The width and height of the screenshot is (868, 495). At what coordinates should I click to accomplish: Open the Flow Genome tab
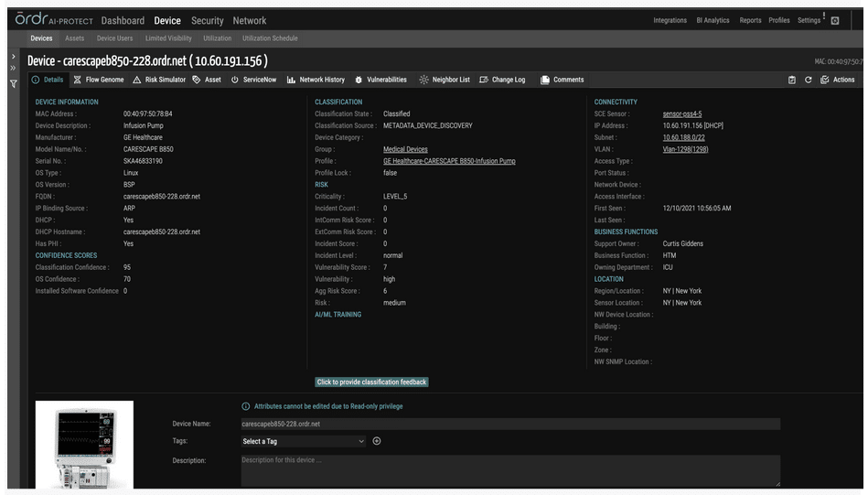coord(104,80)
